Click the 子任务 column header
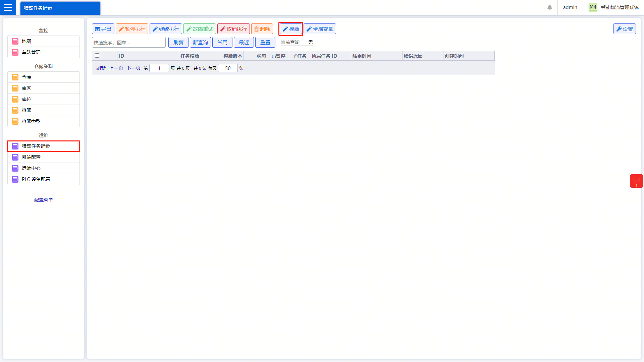The height and width of the screenshot is (362, 644). [x=299, y=56]
